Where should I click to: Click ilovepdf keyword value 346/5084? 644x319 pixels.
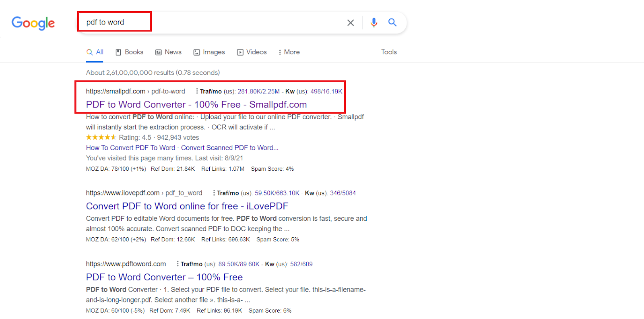click(x=343, y=193)
